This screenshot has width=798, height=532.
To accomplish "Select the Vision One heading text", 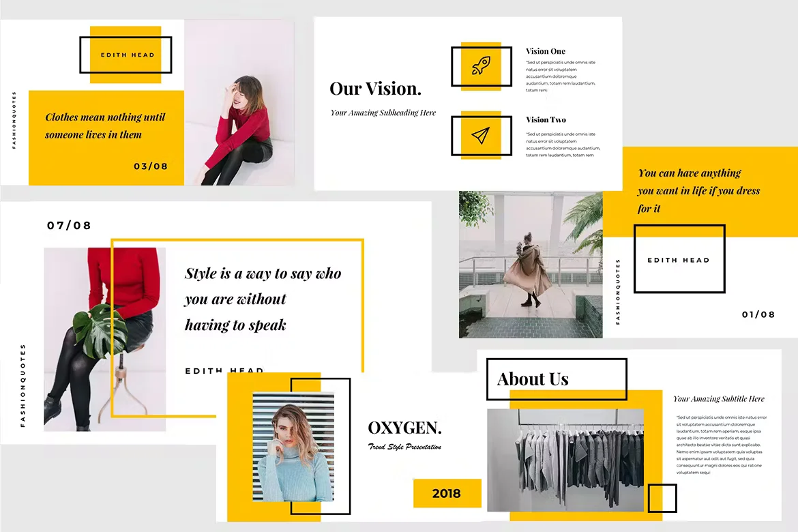I will (546, 50).
